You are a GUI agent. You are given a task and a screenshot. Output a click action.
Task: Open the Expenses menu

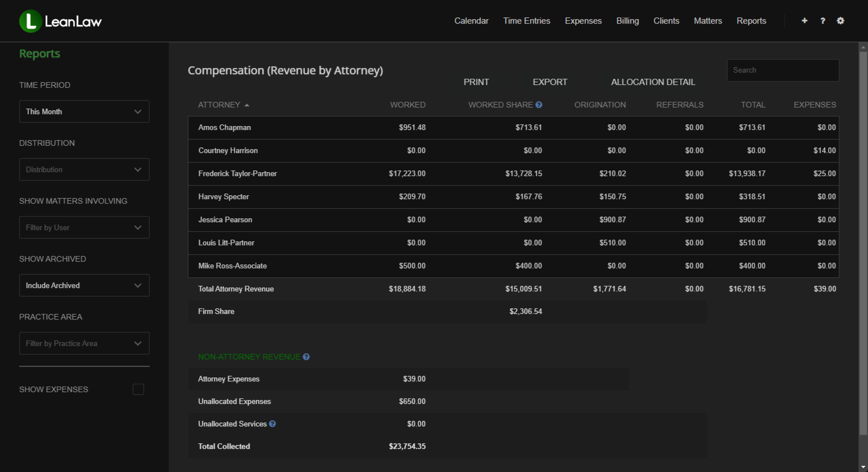[x=583, y=21]
